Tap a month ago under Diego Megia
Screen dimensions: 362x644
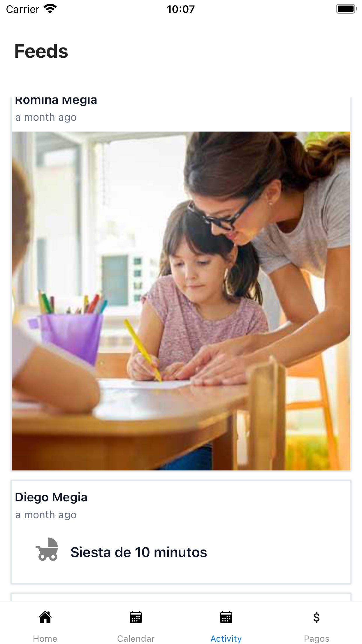click(x=46, y=515)
